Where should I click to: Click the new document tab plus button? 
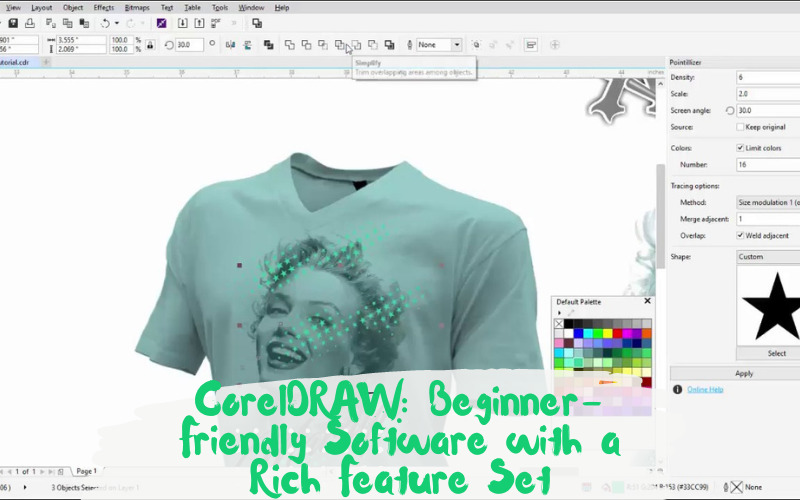point(46,62)
